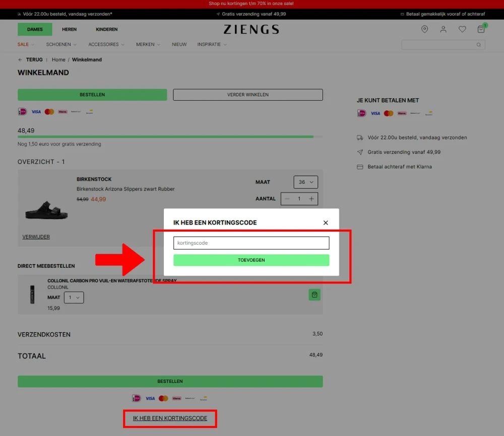The height and width of the screenshot is (436, 504).
Task: Open the account profile icon
Action: tap(443, 29)
